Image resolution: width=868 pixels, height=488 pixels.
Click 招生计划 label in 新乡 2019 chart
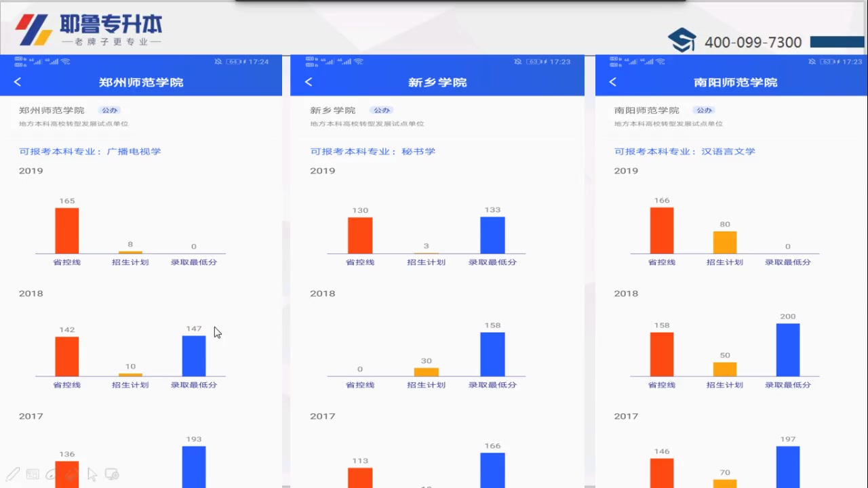click(427, 262)
